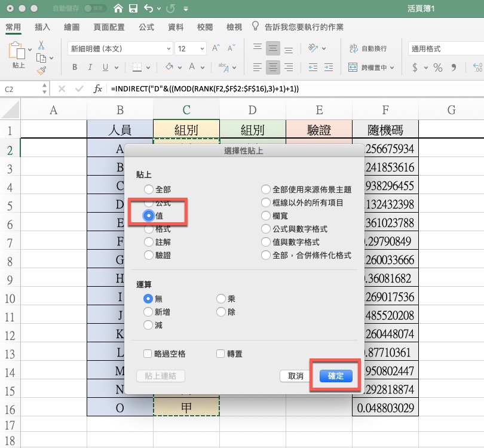This screenshot has height=448, width=484.
Task: Open the 資料 ribbon tab
Action: (176, 27)
